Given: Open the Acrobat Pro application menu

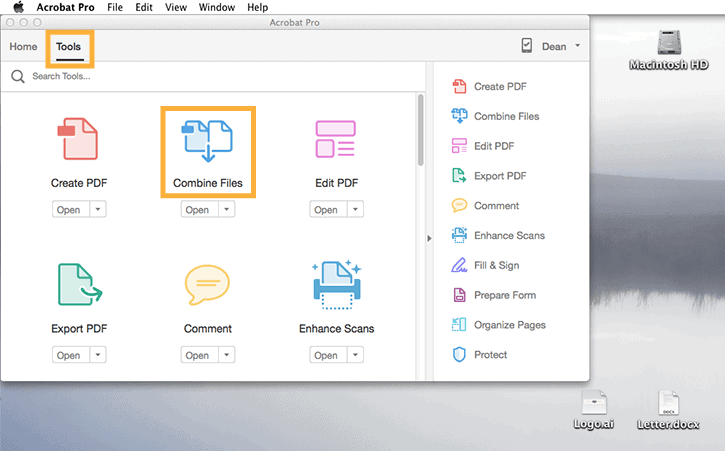Looking at the screenshot, I should [65, 7].
